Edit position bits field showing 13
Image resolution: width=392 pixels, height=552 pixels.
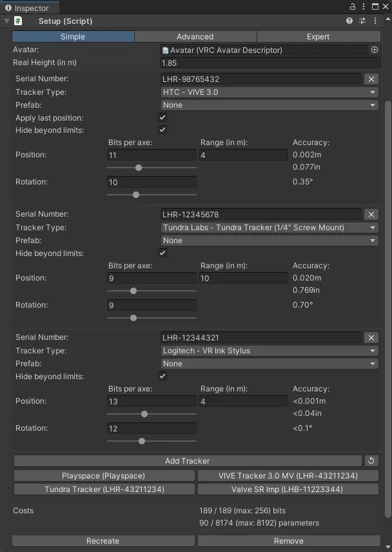(152, 401)
